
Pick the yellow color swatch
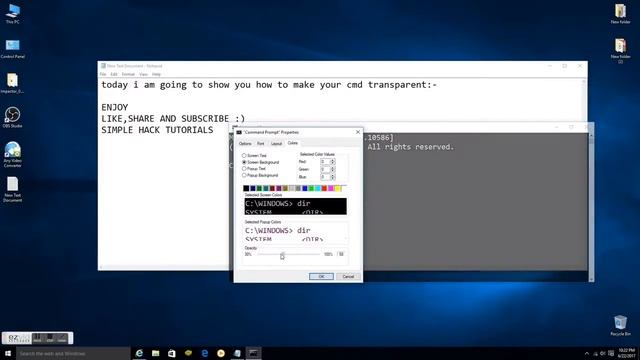pyautogui.click(x=338, y=188)
